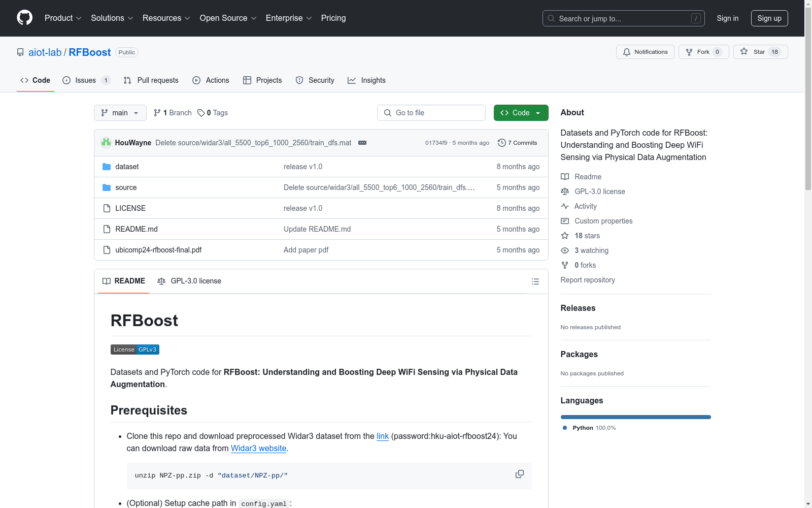Open the GitHub homepage logo
The width and height of the screenshot is (812, 508).
[24, 18]
